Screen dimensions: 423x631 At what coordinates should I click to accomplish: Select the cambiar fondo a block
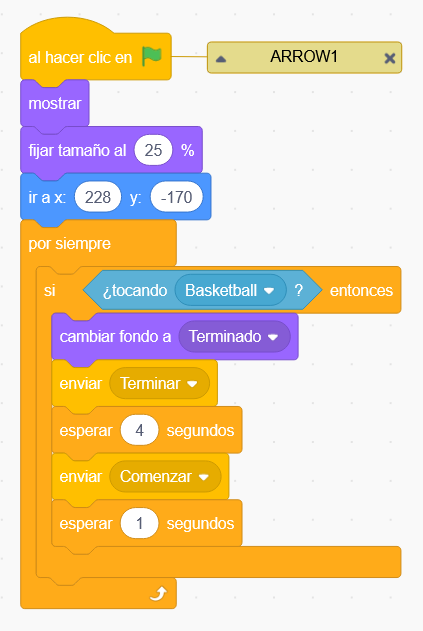pyautogui.click(x=115, y=337)
